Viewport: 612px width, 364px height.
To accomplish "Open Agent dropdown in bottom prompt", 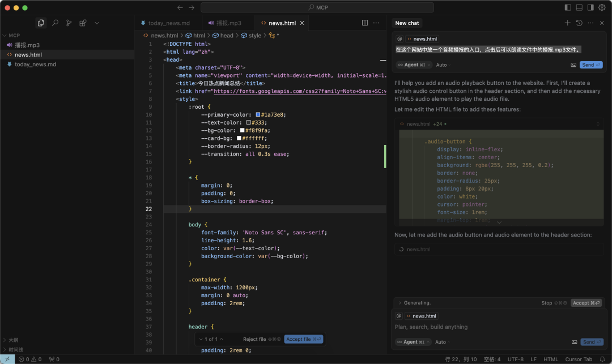I will pyautogui.click(x=413, y=342).
